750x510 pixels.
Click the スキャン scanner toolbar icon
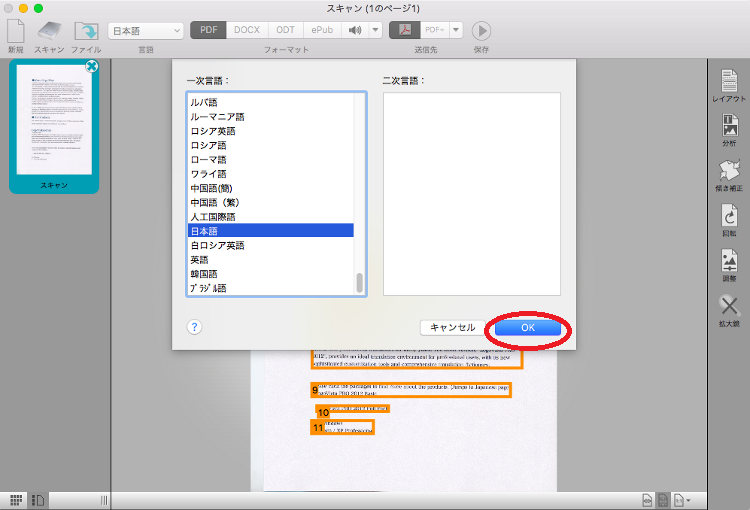[x=50, y=31]
